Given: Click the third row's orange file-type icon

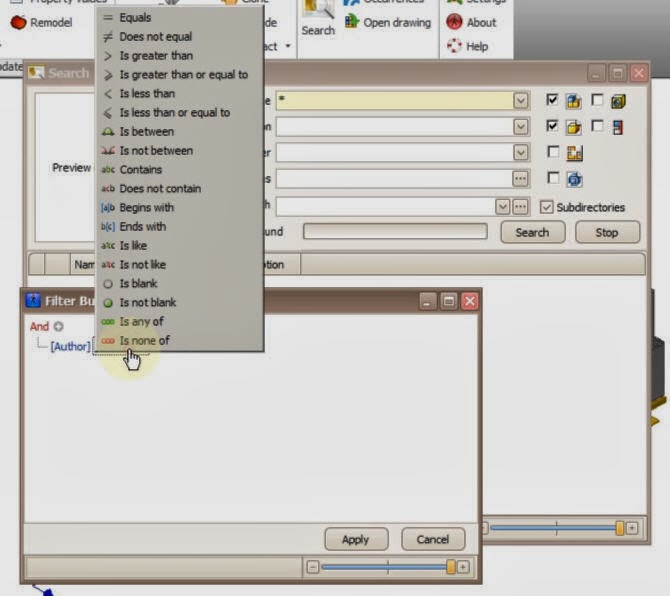Looking at the screenshot, I should pos(574,153).
